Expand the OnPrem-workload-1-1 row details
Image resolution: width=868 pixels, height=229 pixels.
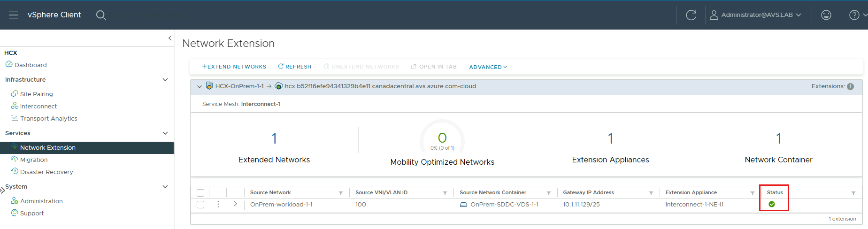[x=236, y=204]
